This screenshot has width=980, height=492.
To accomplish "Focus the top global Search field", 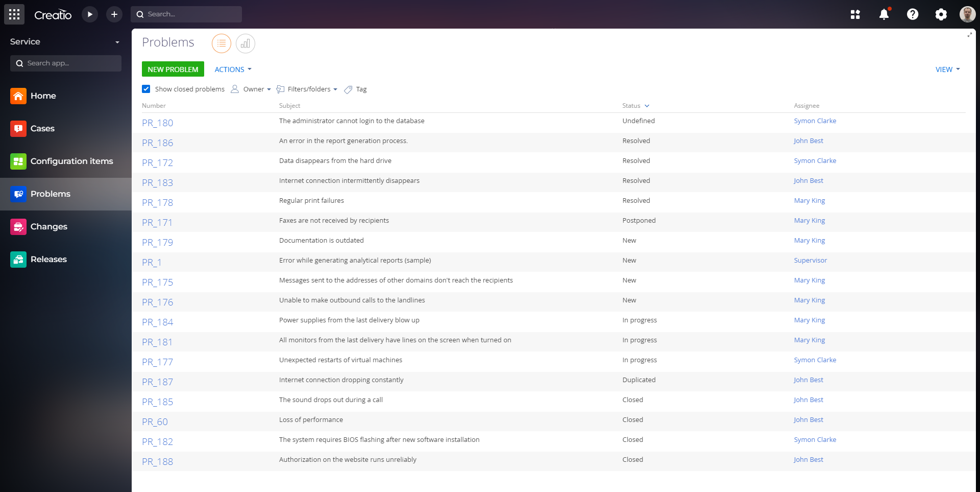I will click(x=186, y=14).
